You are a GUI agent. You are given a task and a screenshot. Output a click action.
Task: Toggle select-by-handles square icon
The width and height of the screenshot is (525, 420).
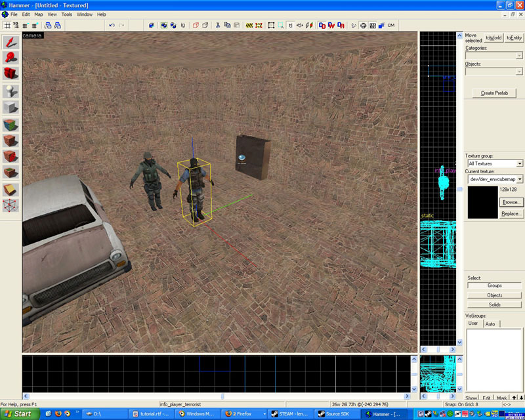[x=271, y=26]
